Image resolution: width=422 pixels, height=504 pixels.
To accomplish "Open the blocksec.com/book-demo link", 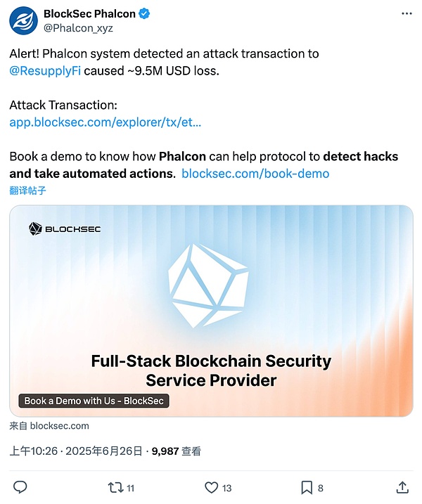I will 255,173.
